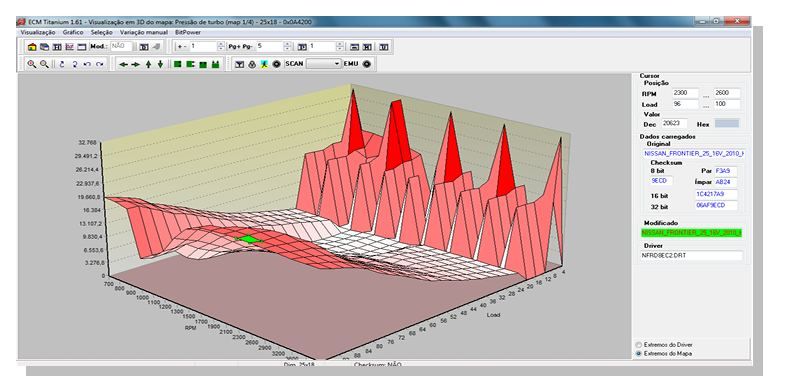The image size is (787, 388).
Task: Click the RPM field showing 2300
Action: tap(686, 93)
